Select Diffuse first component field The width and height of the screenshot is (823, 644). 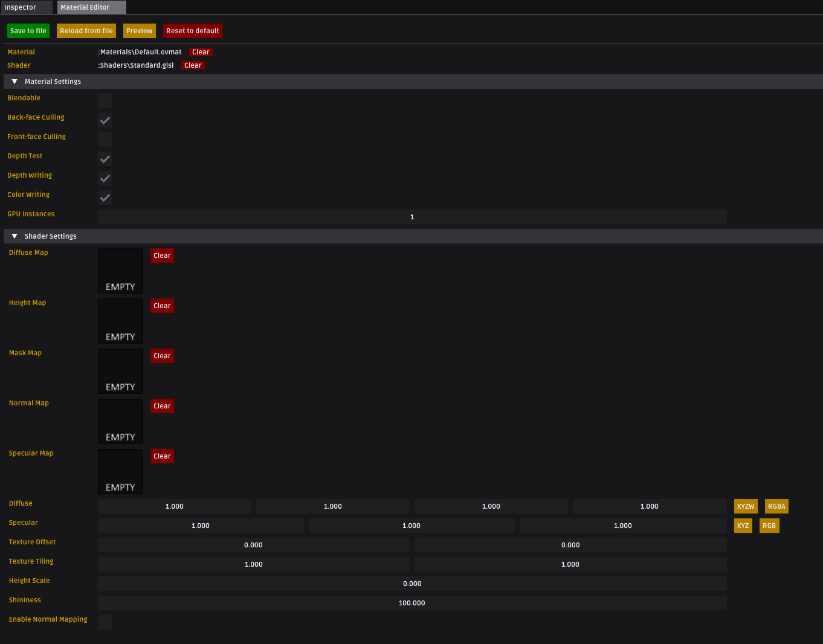coord(175,506)
